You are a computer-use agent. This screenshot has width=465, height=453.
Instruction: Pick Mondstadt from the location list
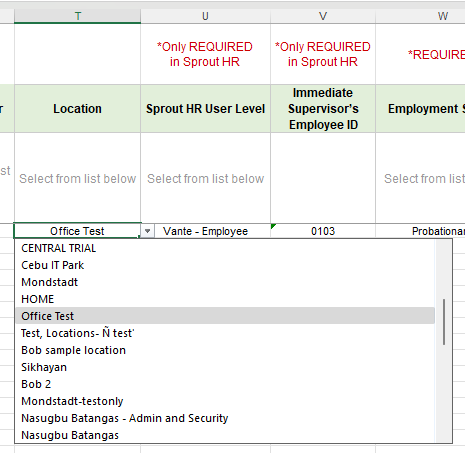pos(225,282)
